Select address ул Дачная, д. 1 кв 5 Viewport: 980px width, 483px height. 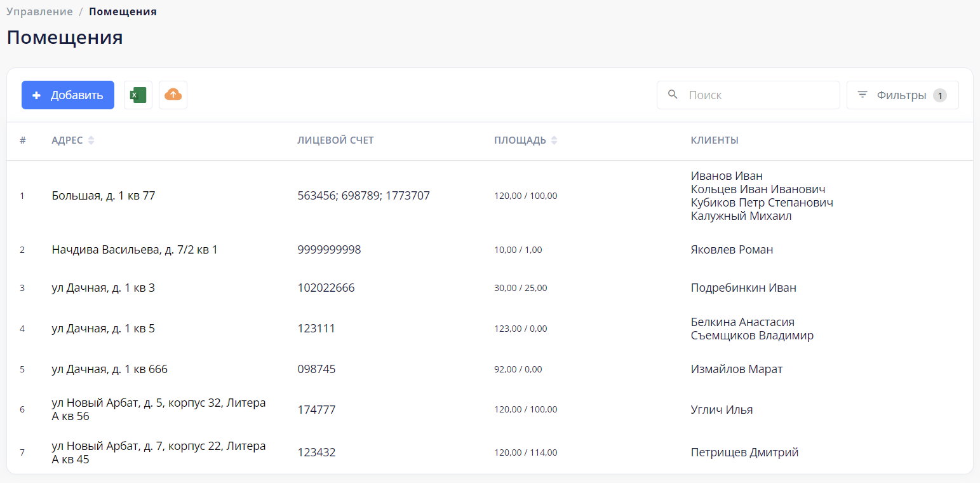104,329
